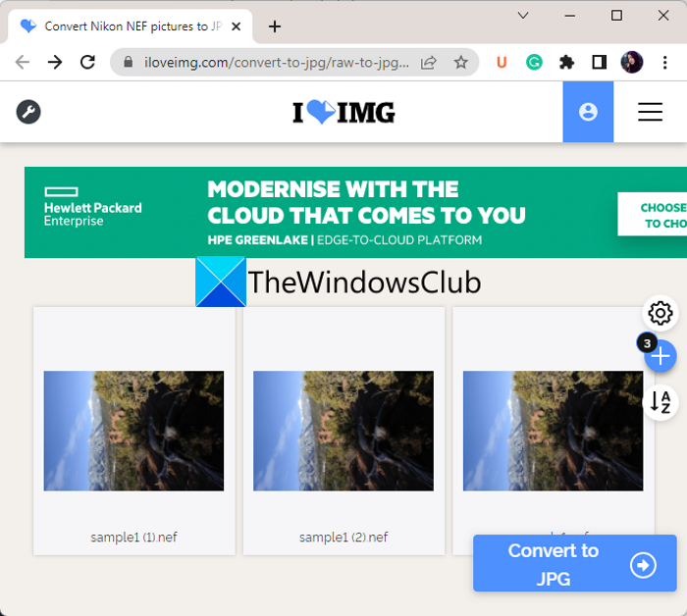687x616 pixels.
Task: Open the wrench tools icon
Action: point(28,112)
